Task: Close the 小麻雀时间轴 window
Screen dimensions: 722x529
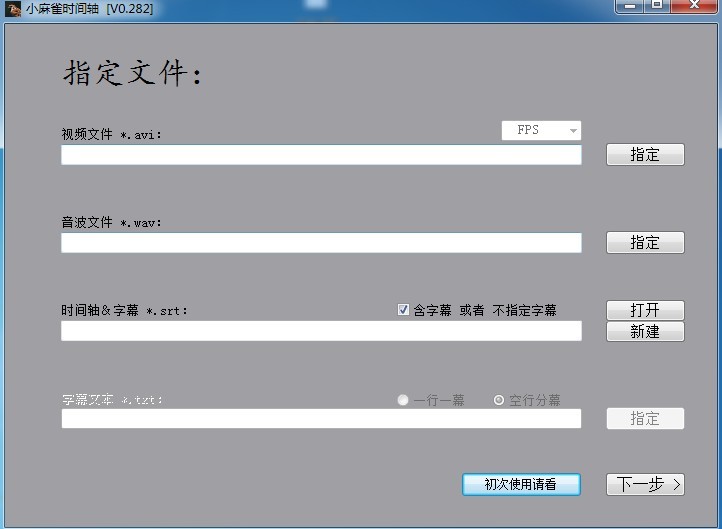Action: click(x=694, y=6)
